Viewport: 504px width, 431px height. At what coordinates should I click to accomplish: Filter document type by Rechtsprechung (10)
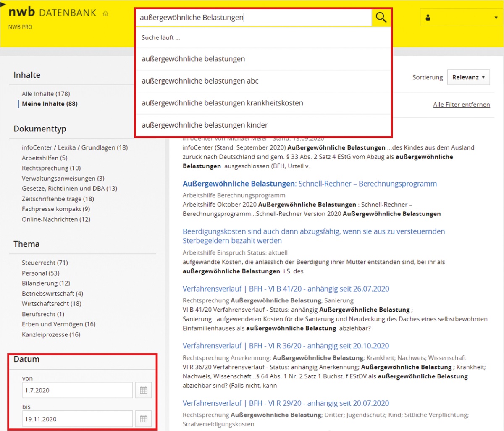pos(51,168)
